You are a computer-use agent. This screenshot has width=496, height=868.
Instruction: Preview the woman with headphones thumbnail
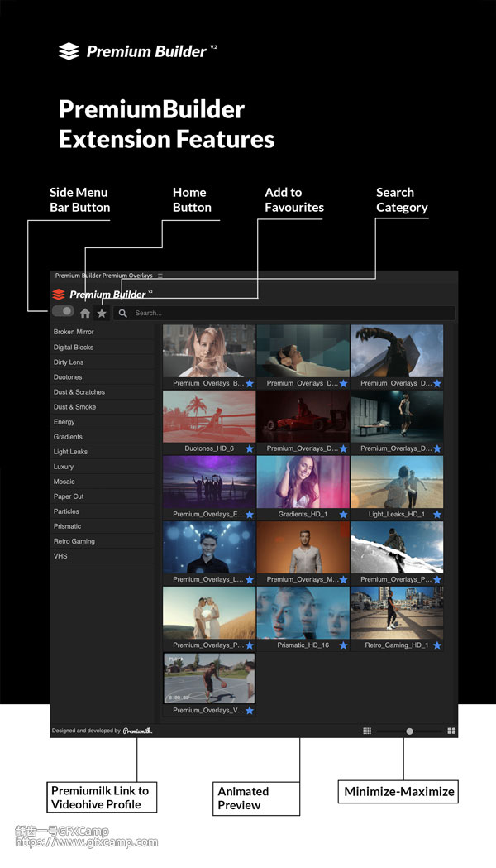pyautogui.click(x=303, y=351)
